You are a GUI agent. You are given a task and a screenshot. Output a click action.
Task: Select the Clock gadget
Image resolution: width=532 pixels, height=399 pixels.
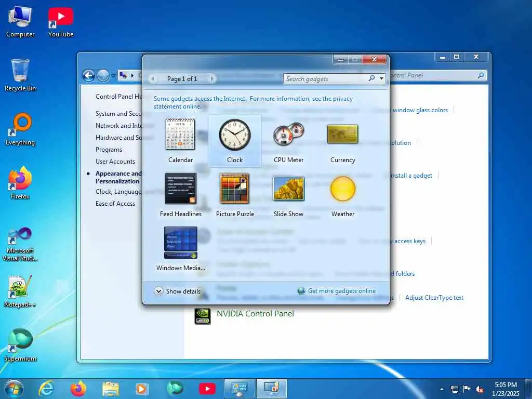pyautogui.click(x=235, y=140)
